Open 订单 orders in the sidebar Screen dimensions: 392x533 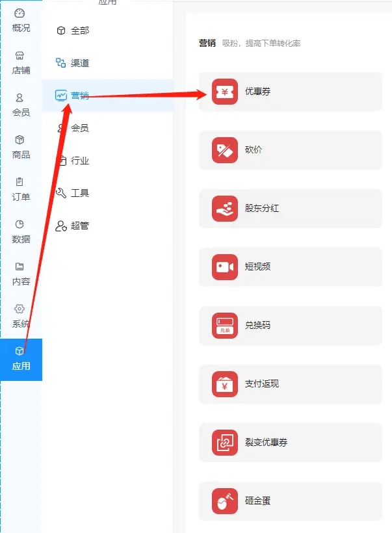click(21, 189)
